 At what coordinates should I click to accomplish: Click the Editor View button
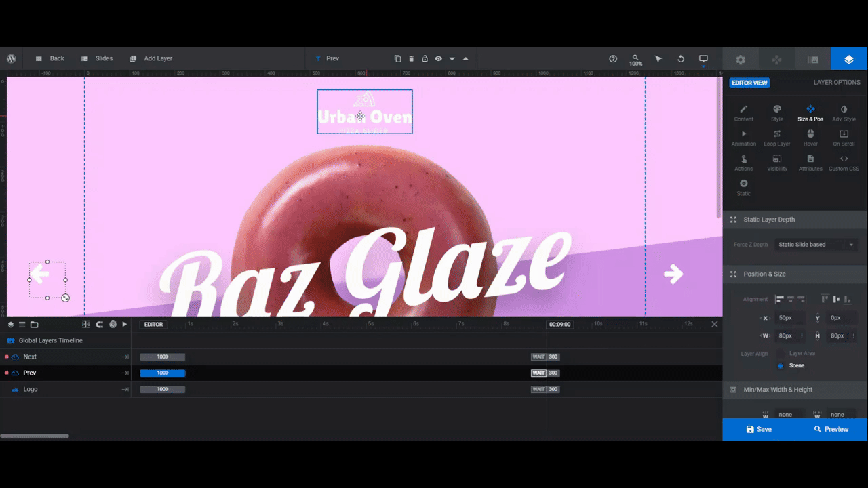point(750,83)
